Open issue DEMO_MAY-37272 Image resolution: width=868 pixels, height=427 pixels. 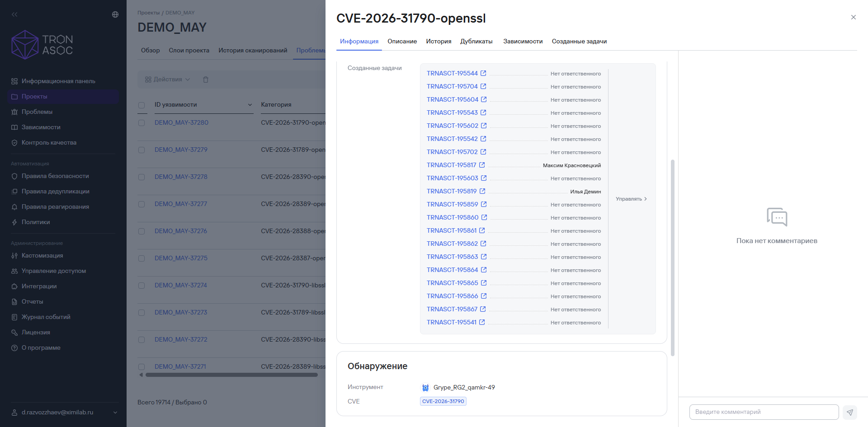(x=181, y=339)
